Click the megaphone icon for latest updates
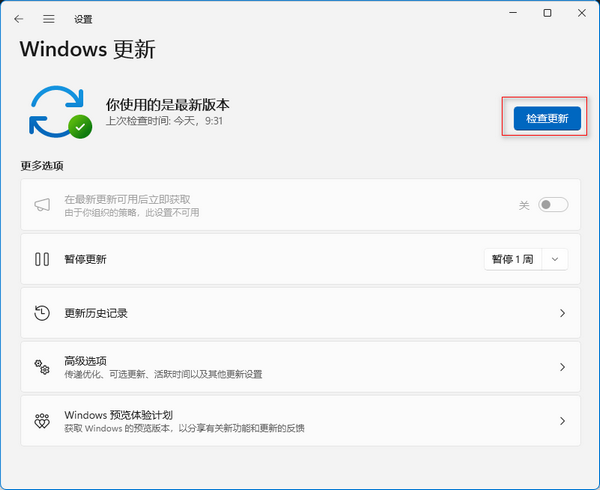The width and height of the screenshot is (600, 490). point(42,205)
